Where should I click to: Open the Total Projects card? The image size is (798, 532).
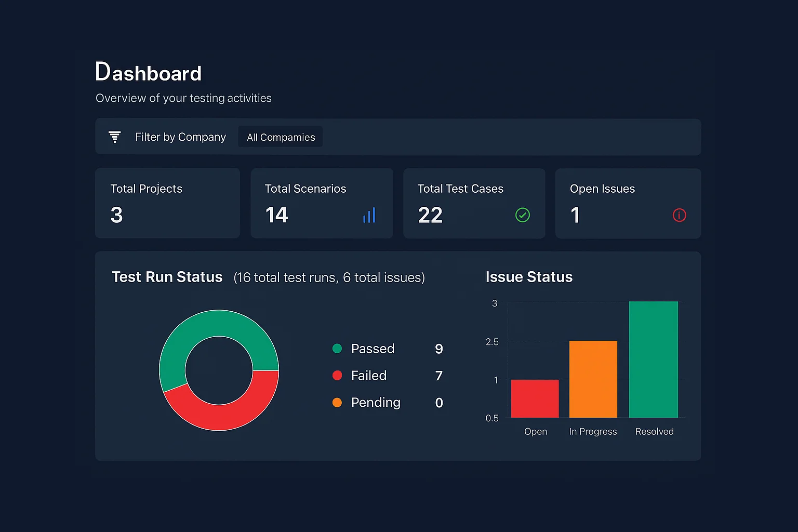167,203
